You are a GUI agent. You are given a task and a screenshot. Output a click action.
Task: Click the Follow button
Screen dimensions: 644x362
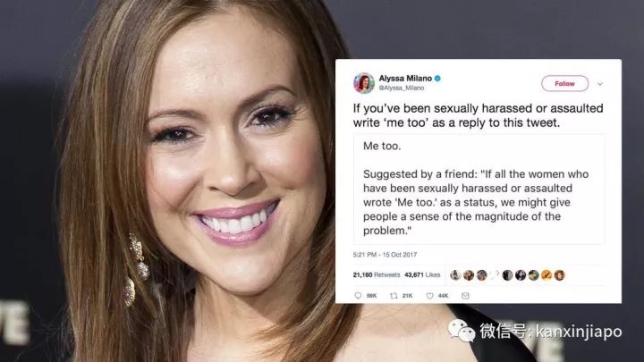pyautogui.click(x=564, y=84)
